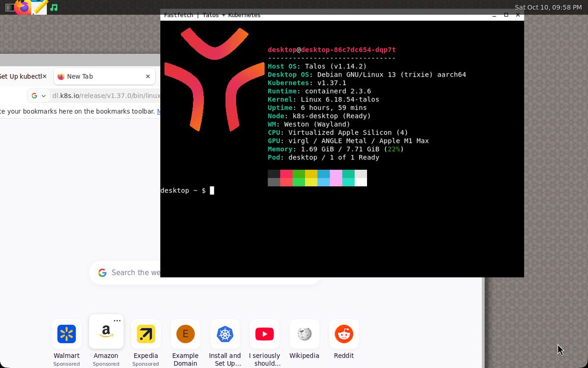Click the terminal launcher icon in top panel

(10, 8)
